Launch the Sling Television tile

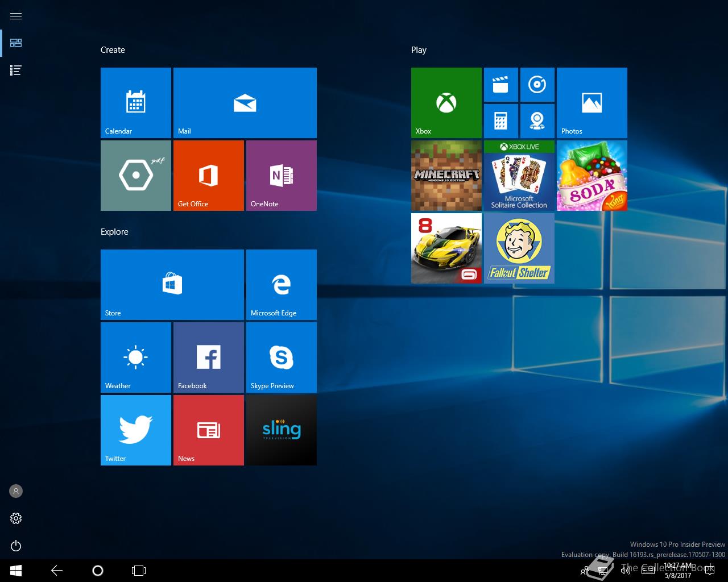point(282,430)
